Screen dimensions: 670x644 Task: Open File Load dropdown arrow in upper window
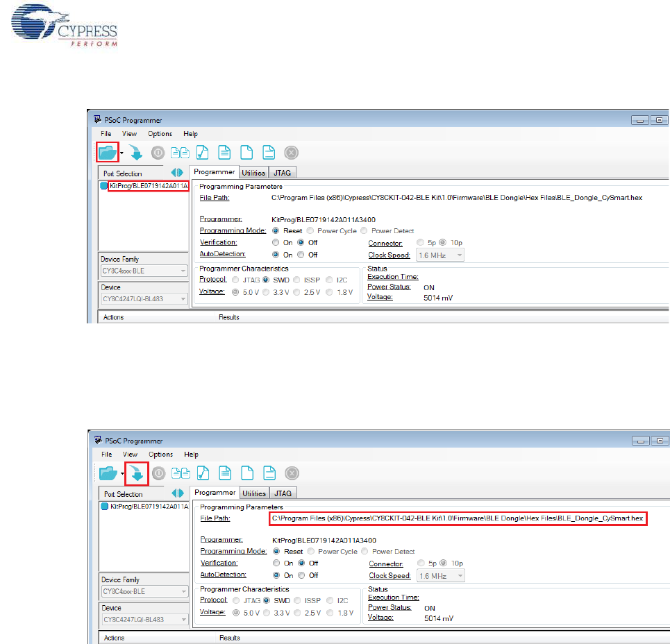tap(122, 153)
